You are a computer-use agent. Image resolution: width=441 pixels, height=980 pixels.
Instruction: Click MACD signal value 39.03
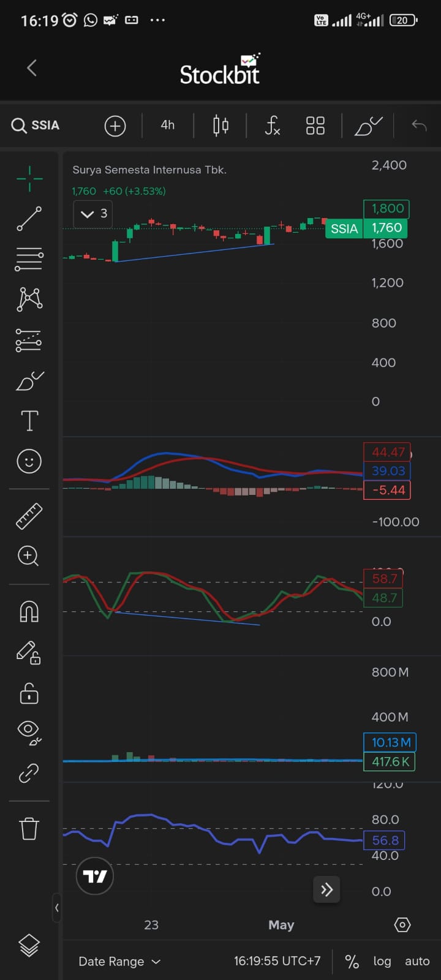click(387, 471)
